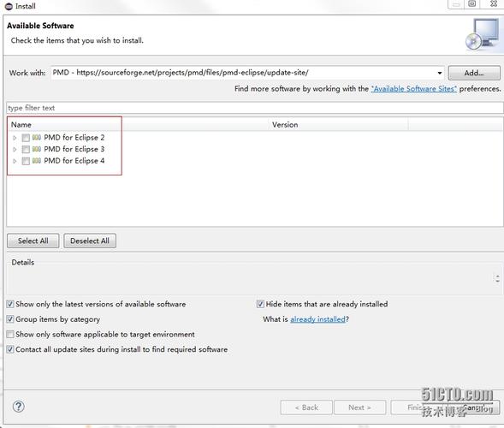Click the category icon for PMD for Eclipse 3
Viewport: 504px width, 428px height.
coord(37,149)
